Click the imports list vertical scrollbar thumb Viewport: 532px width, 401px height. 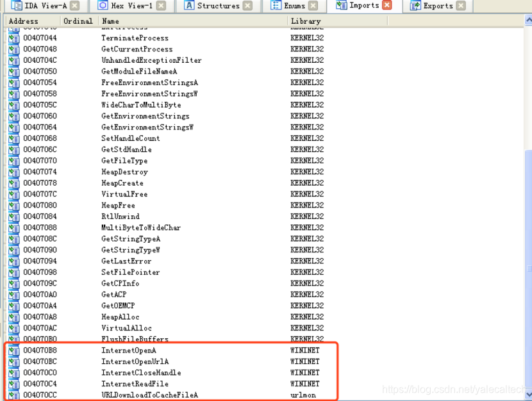[528, 268]
